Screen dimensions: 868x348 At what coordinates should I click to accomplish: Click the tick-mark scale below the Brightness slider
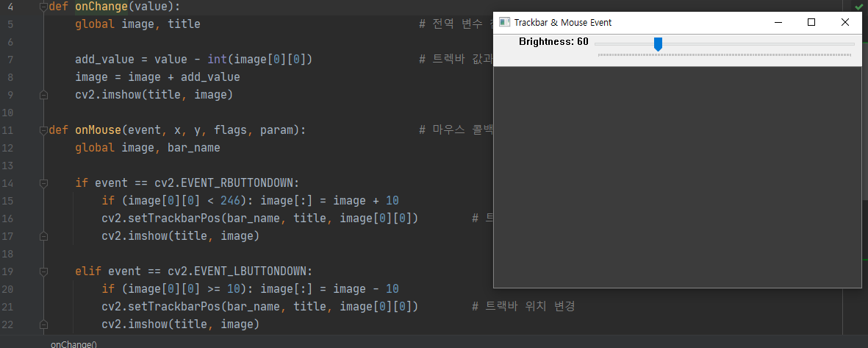725,55
